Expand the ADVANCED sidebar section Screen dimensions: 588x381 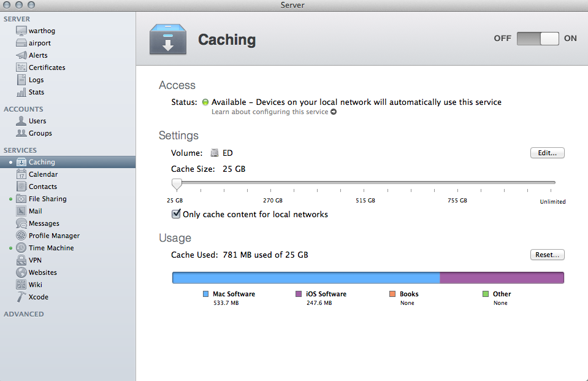click(24, 314)
